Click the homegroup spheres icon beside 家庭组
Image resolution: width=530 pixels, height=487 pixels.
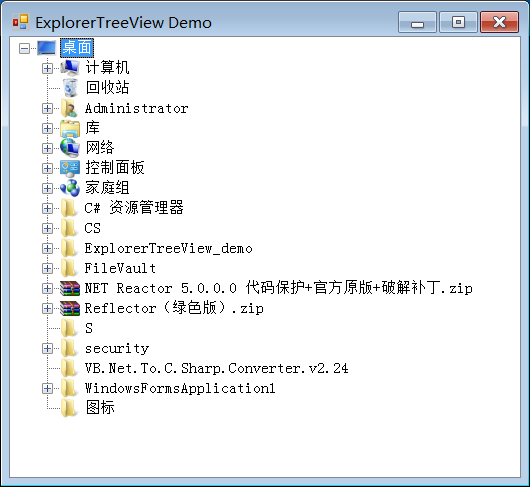pyautogui.click(x=70, y=188)
